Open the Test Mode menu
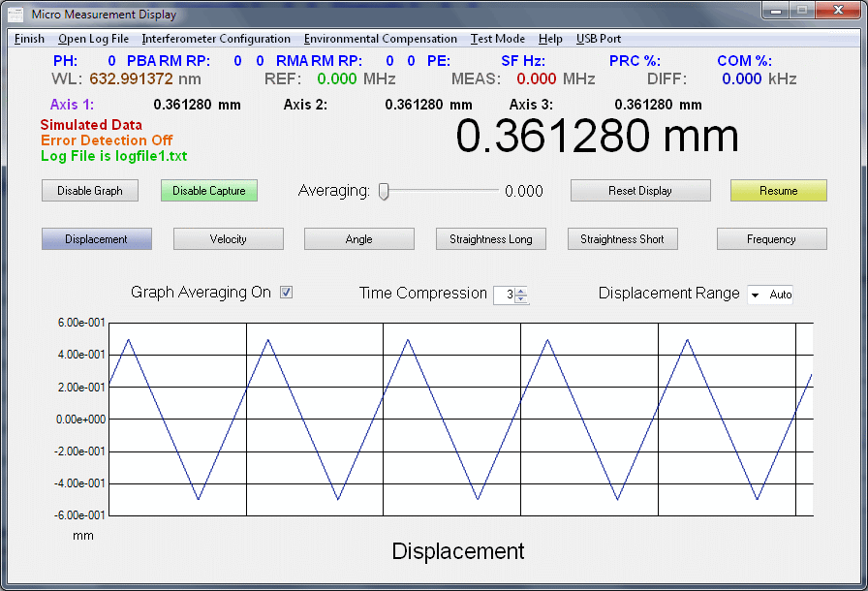Image resolution: width=868 pixels, height=591 pixels. tap(497, 39)
